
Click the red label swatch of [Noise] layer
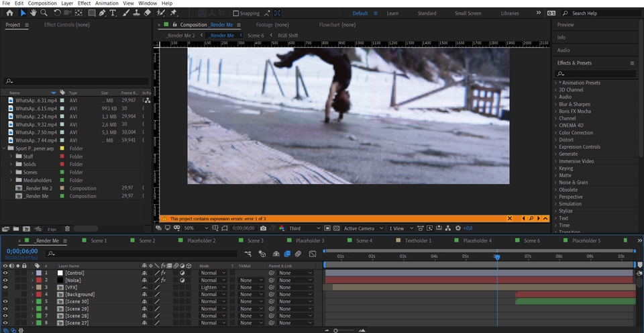click(x=38, y=281)
